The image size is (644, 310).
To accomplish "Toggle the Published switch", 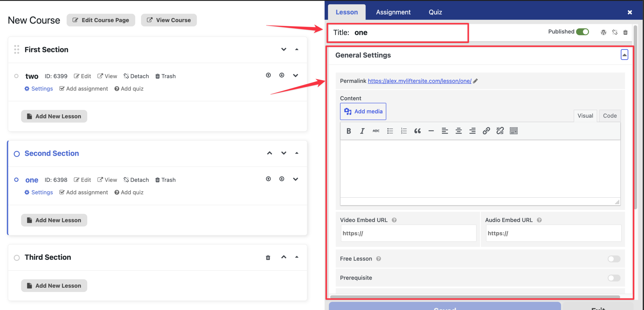I will point(582,32).
